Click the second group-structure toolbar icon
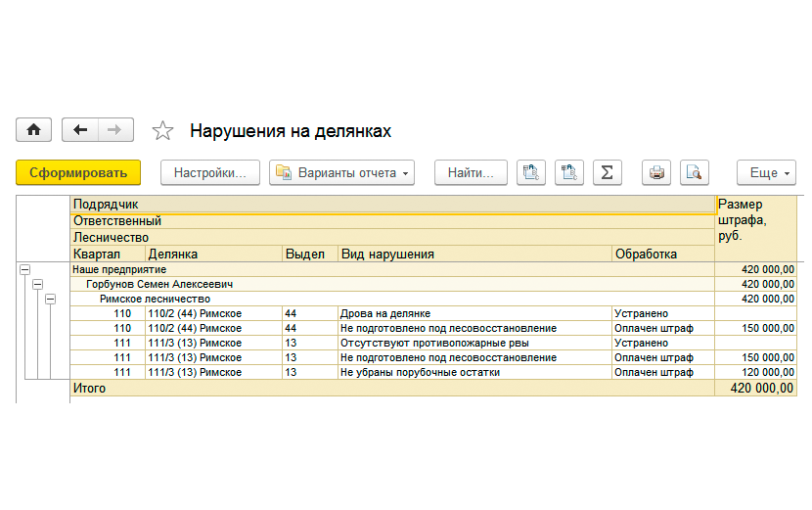The width and height of the screenshot is (812, 510). click(569, 172)
